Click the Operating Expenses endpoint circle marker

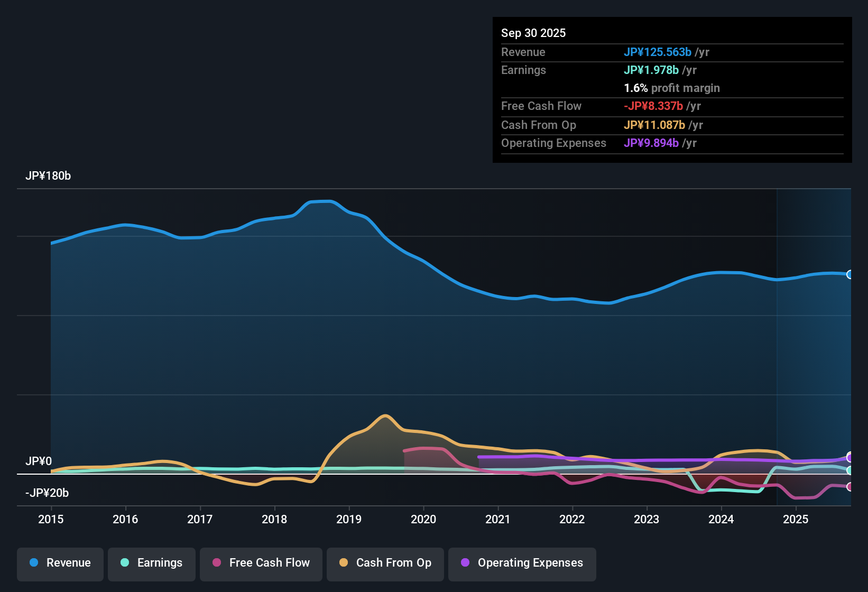(x=849, y=457)
